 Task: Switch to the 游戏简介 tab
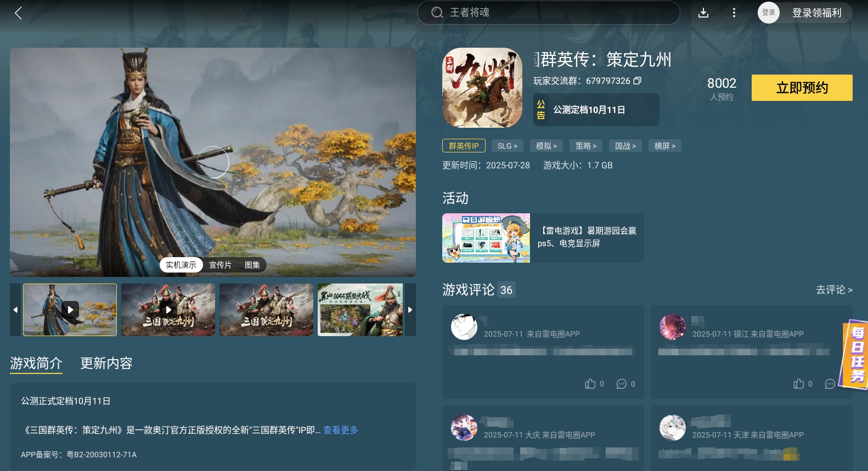36,364
